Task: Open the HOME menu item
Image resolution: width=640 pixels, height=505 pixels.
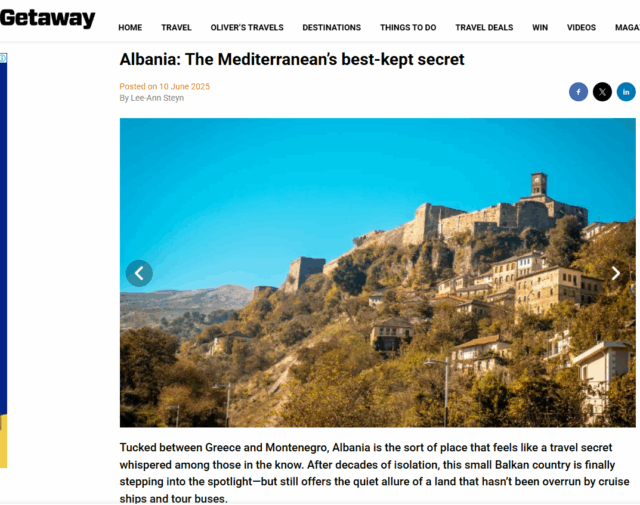Action: (130, 27)
